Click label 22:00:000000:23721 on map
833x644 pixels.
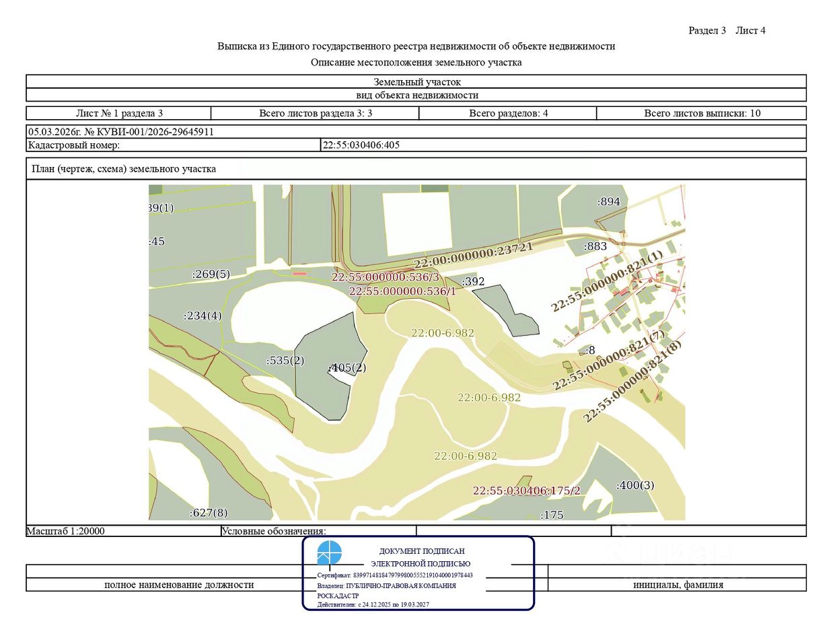click(473, 255)
